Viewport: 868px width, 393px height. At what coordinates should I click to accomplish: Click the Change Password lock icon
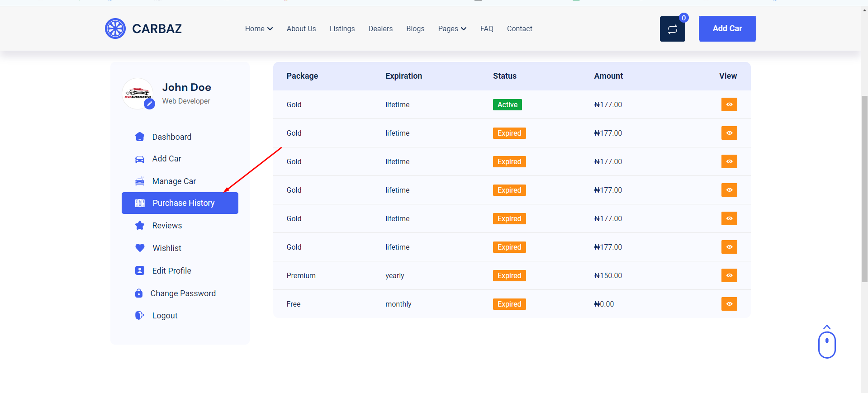pyautogui.click(x=139, y=293)
